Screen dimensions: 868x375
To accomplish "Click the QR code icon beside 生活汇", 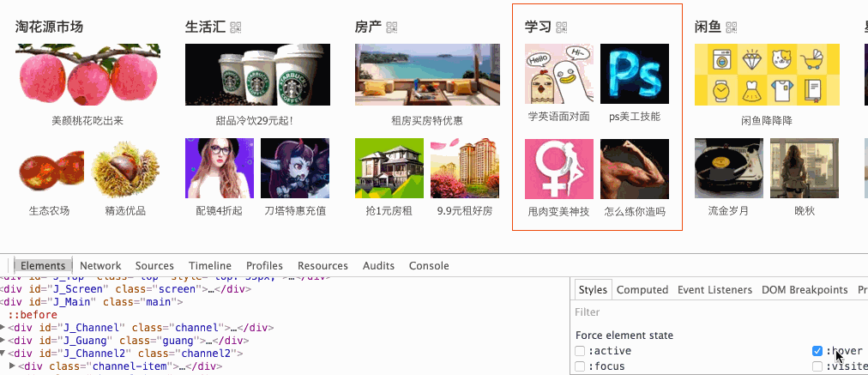I will [236, 27].
